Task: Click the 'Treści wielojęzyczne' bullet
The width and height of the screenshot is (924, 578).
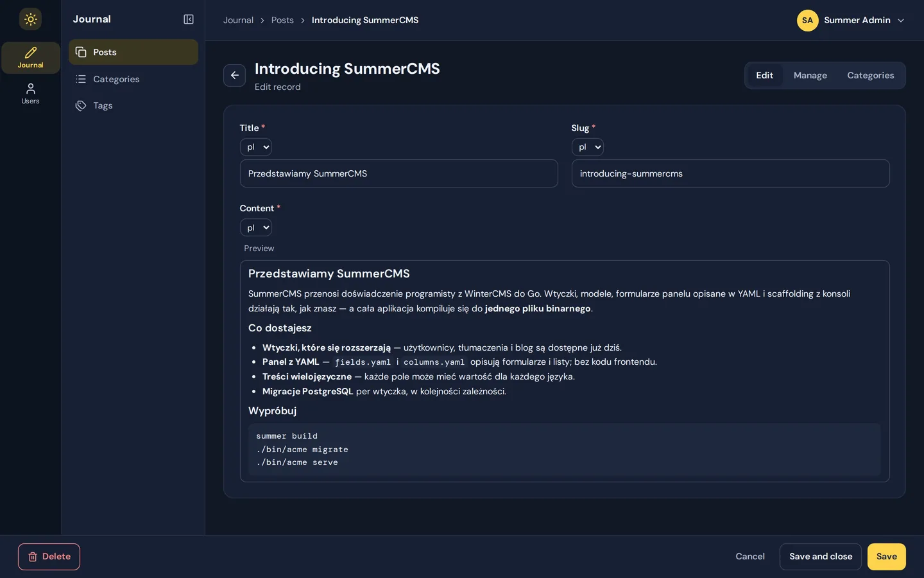Action: [418, 376]
